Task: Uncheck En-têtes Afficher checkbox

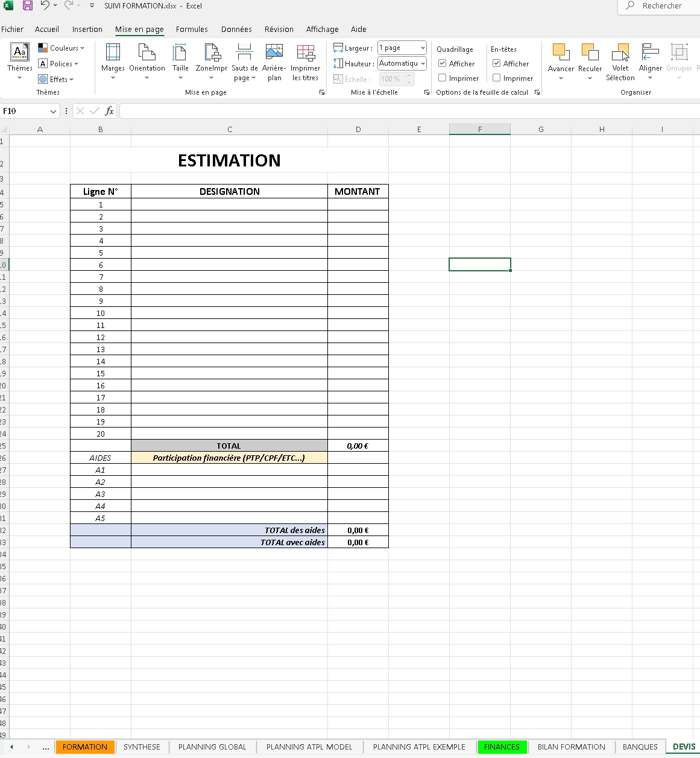Action: point(497,63)
